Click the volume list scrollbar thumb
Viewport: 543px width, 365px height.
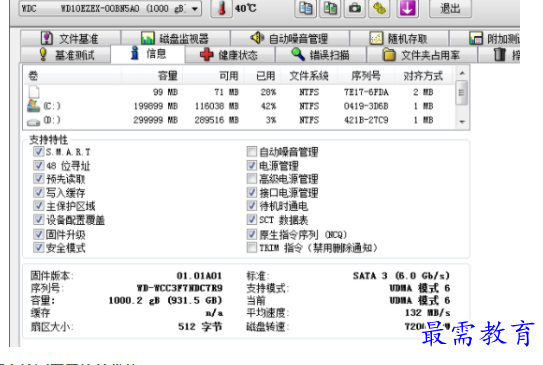tap(462, 92)
